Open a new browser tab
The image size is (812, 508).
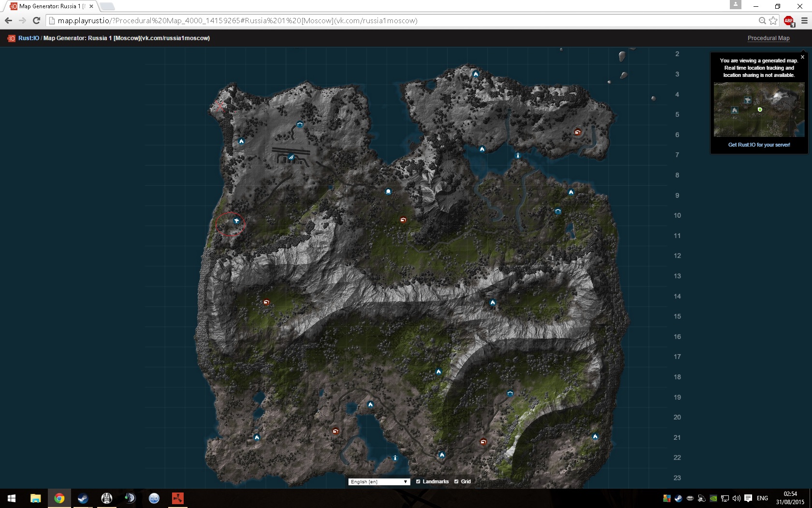(107, 6)
